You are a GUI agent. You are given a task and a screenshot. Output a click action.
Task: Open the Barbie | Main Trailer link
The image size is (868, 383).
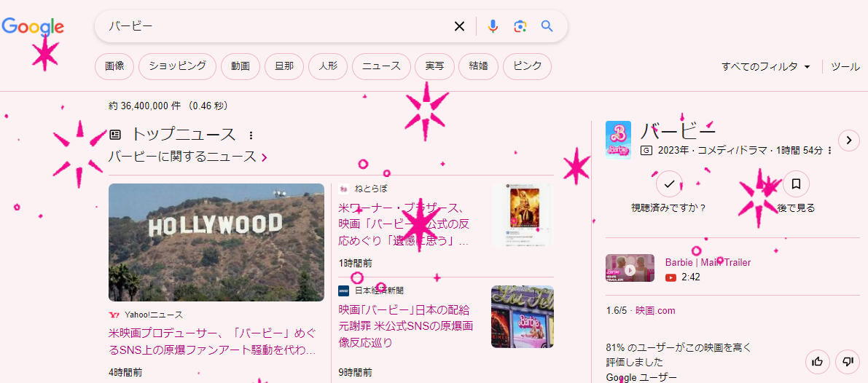pyautogui.click(x=708, y=263)
